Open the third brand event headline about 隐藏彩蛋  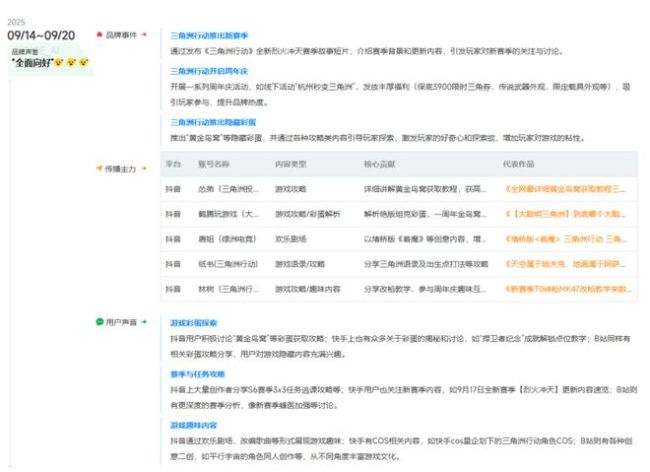(x=213, y=122)
